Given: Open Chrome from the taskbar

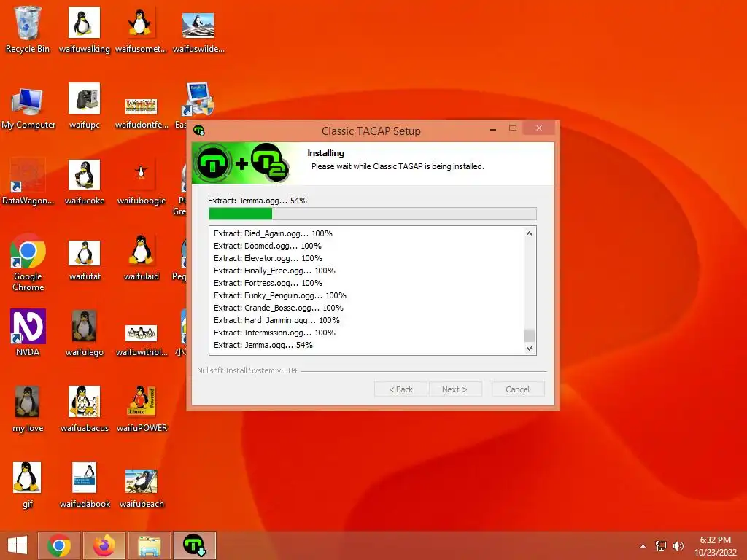Looking at the screenshot, I should tap(59, 545).
